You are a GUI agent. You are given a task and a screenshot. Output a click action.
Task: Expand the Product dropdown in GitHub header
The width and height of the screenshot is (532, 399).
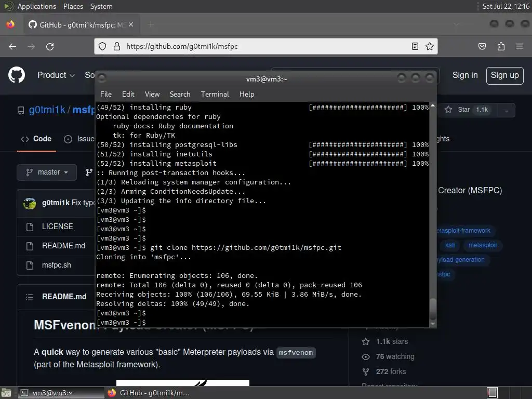pos(56,75)
